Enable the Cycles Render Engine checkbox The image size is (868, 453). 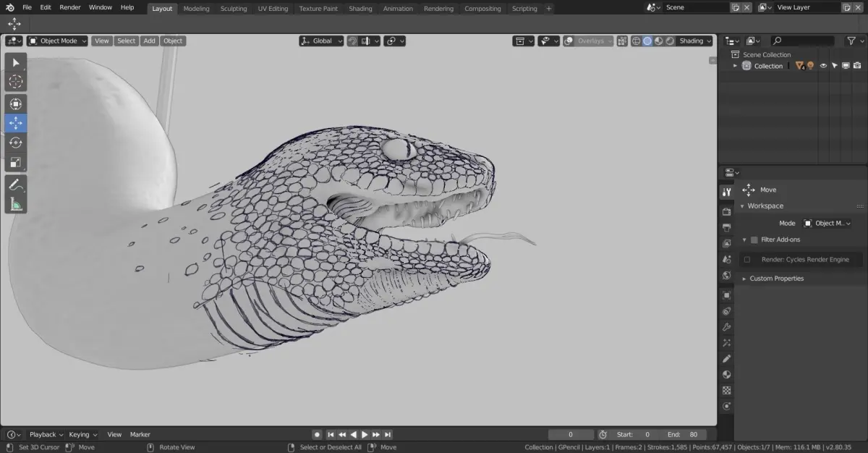747,260
